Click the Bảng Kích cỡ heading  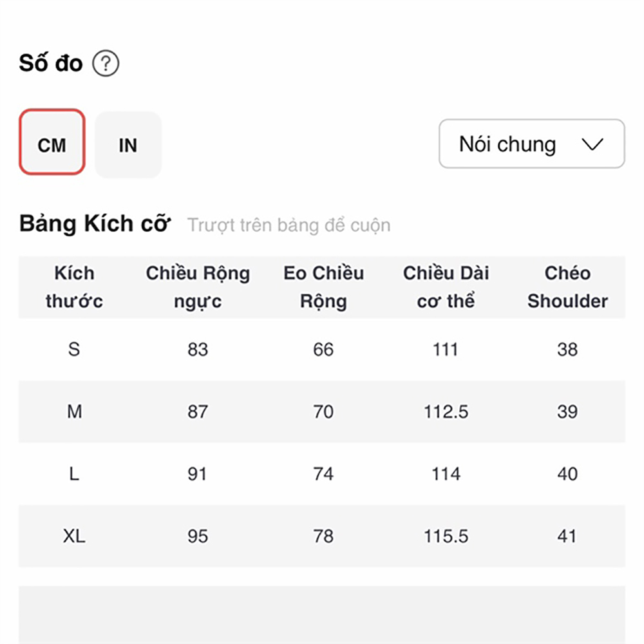(x=95, y=224)
